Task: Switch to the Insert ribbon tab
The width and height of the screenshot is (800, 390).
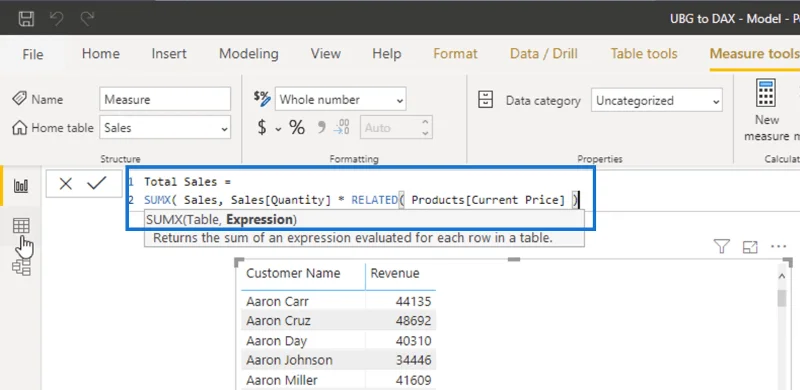Action: click(x=169, y=54)
